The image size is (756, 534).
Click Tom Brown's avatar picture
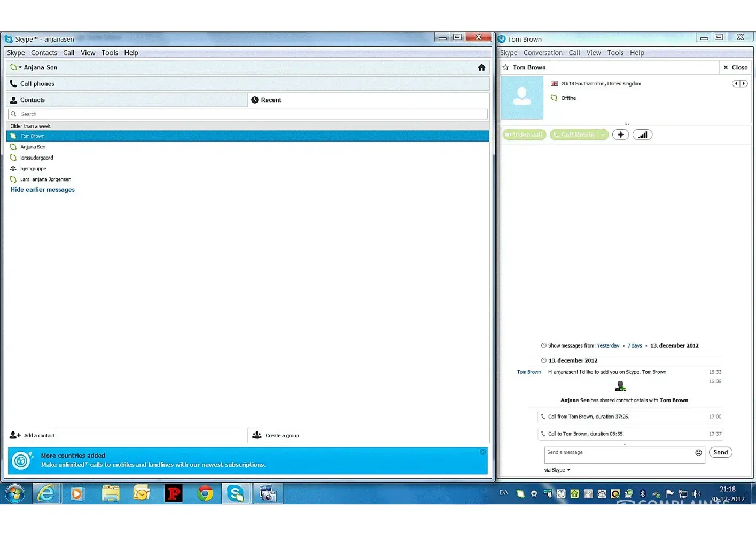coord(522,97)
